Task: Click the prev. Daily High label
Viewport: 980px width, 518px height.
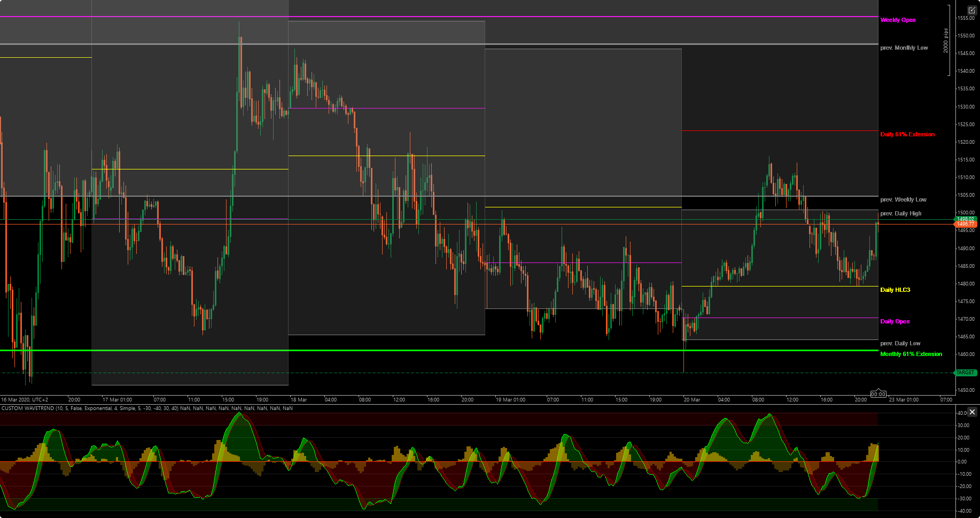Action: tap(900, 214)
